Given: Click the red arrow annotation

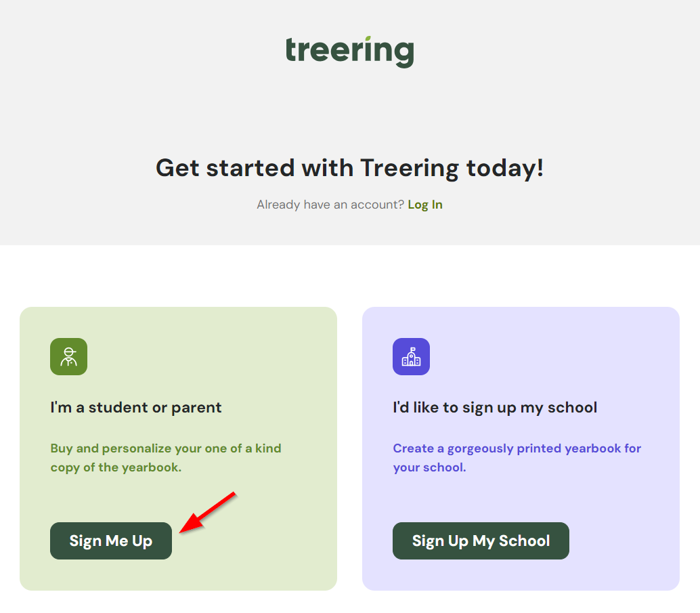Looking at the screenshot, I should pos(207,512).
